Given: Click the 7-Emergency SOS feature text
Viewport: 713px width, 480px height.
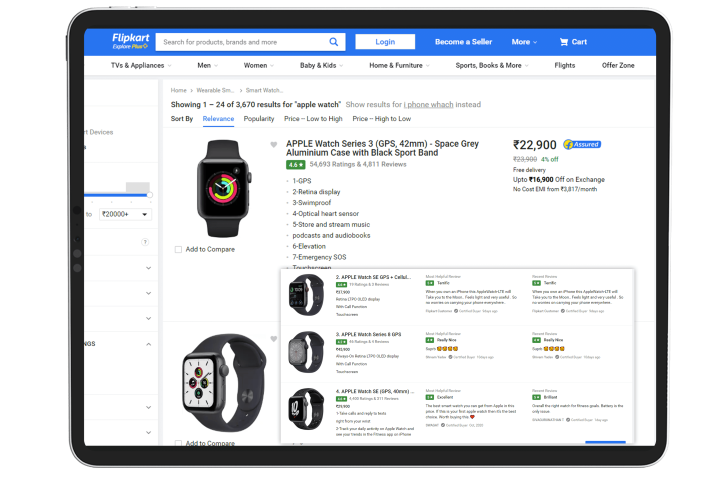Looking at the screenshot, I should click(x=319, y=257).
